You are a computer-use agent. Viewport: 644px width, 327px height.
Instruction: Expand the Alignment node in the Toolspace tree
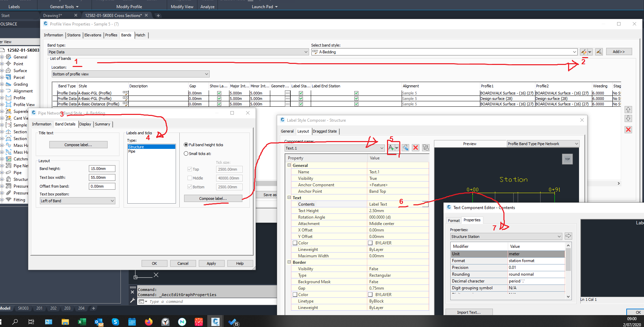[3, 91]
